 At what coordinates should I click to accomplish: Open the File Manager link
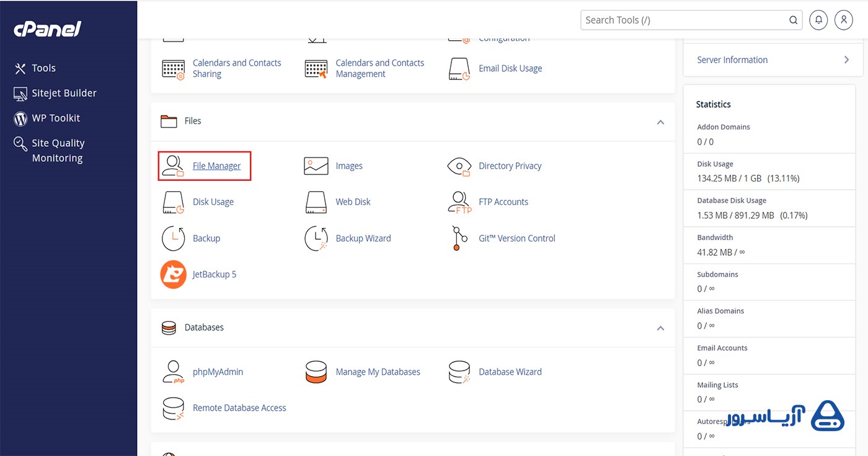pyautogui.click(x=216, y=166)
